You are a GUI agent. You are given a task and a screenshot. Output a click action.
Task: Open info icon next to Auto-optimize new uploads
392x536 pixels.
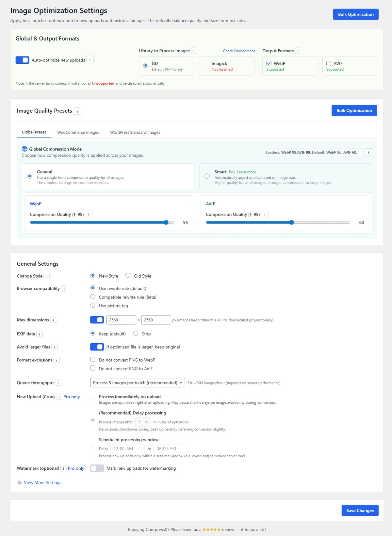pyautogui.click(x=90, y=60)
